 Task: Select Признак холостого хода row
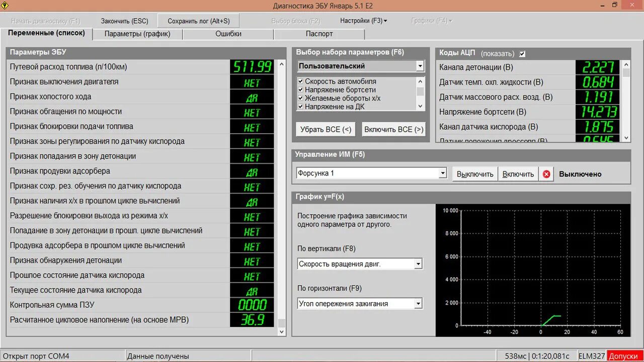click(142, 97)
